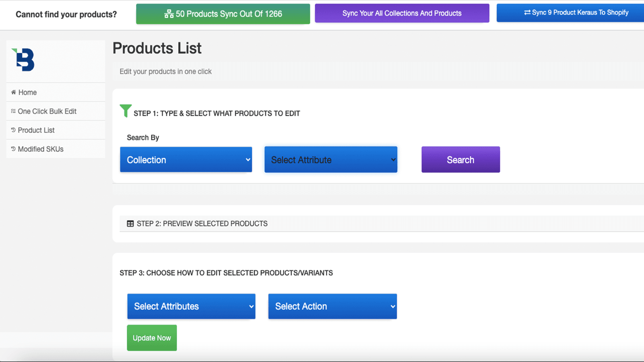Viewport: 644px width, 362px height.
Task: Click Sync Your All Collections And Products
Action: tap(401, 13)
